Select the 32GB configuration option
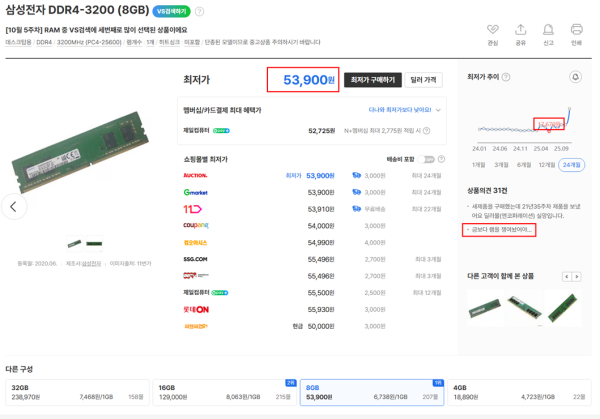 tap(78, 391)
